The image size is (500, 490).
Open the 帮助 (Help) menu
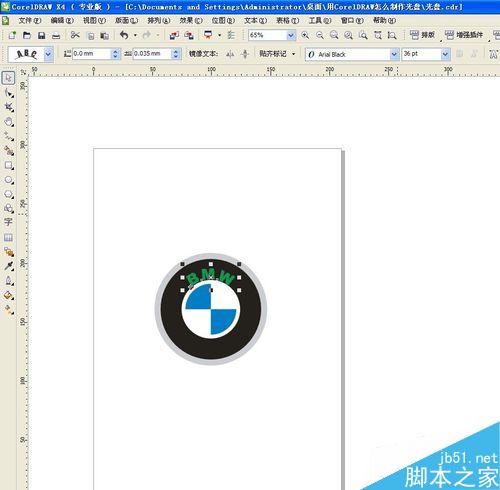tap(384, 21)
